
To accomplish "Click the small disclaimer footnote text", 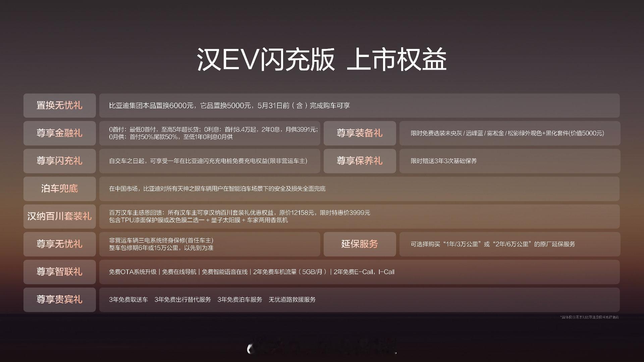I will (x=589, y=317).
